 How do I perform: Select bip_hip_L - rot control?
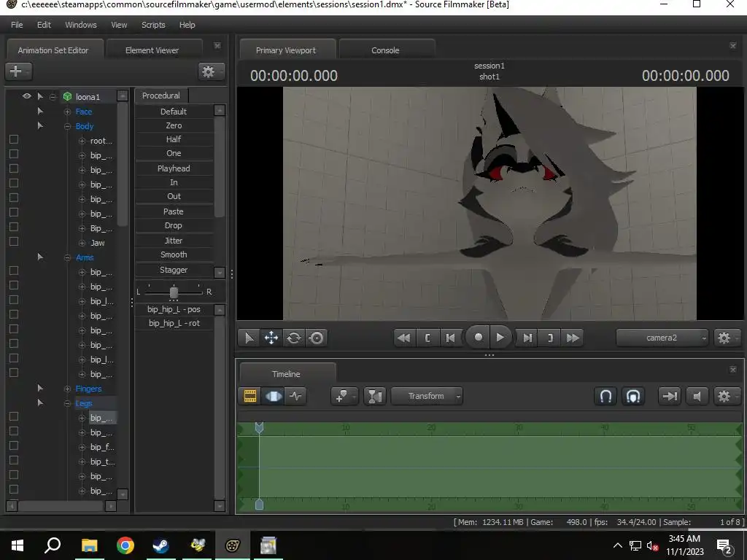coord(174,323)
